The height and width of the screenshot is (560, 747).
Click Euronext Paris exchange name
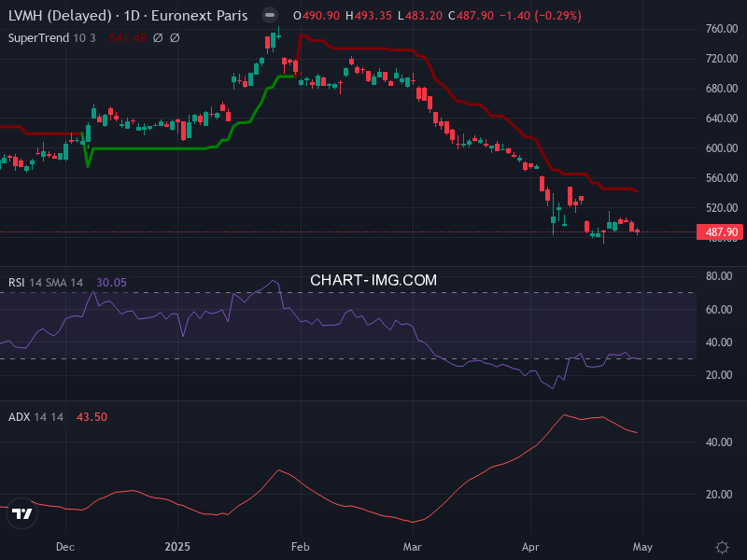[200, 16]
